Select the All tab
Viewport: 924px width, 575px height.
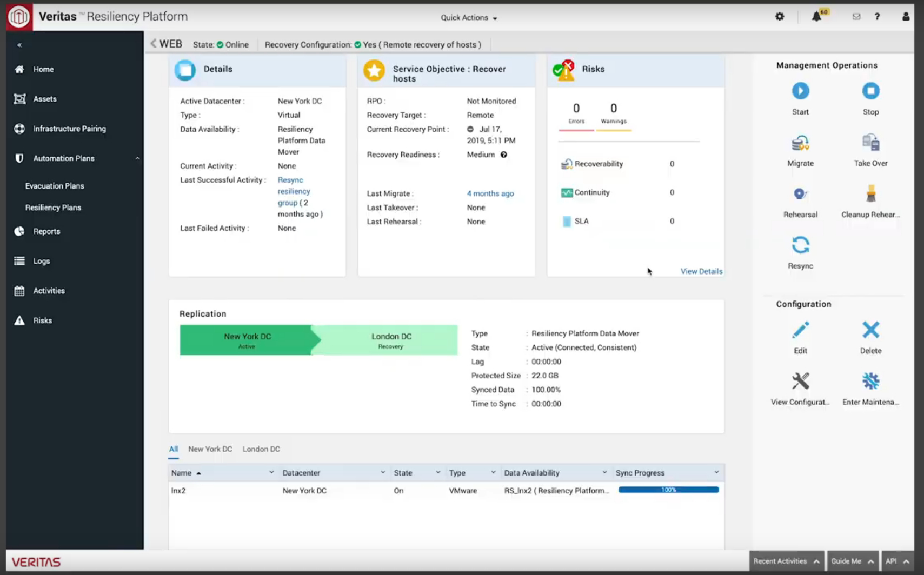coord(173,449)
